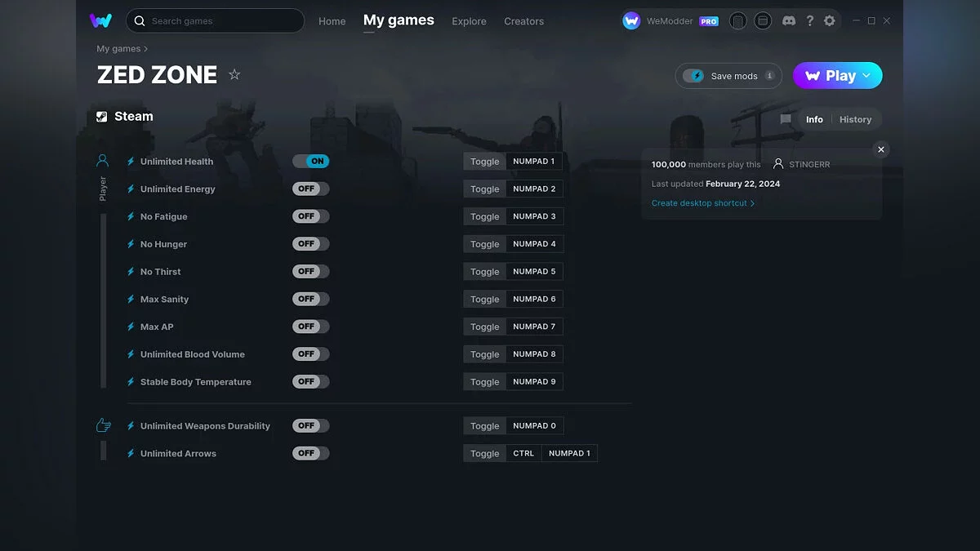
Task: Switch to the History tab
Action: point(855,119)
